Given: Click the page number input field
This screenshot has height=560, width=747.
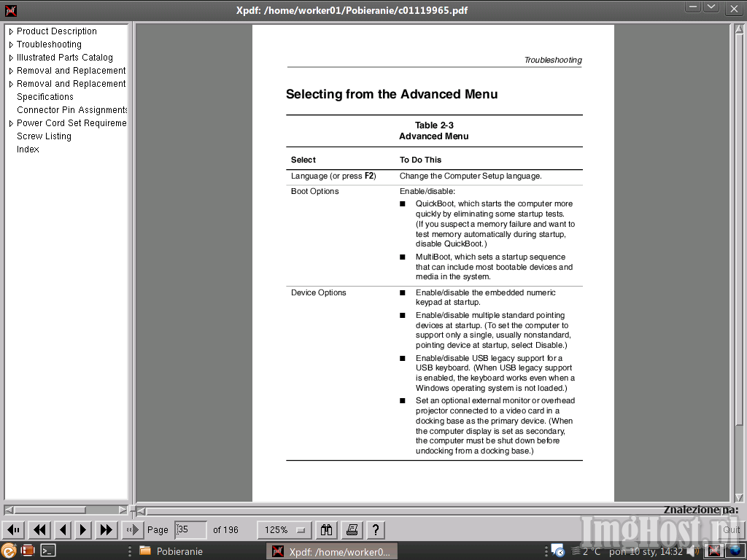Looking at the screenshot, I should click(x=190, y=529).
